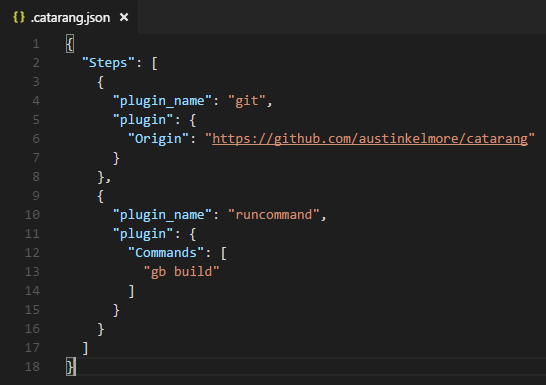
Task: Click line number 18 in gutter
Action: (x=32, y=367)
